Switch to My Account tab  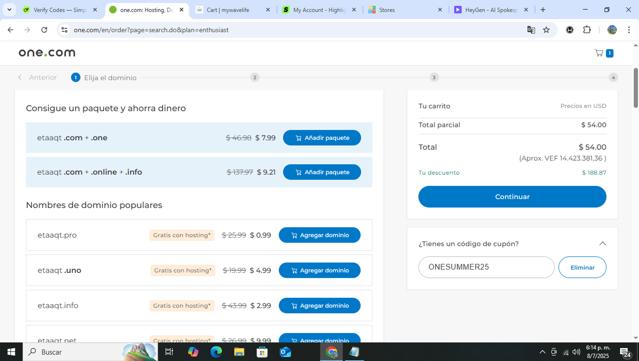[319, 10]
